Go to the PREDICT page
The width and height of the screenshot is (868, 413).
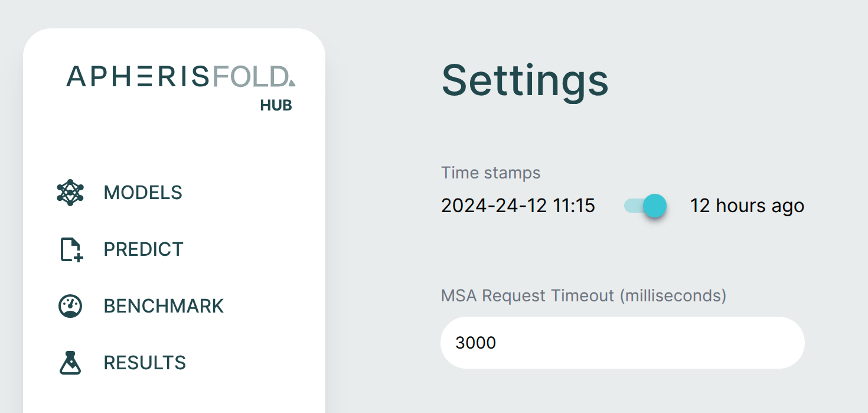(143, 249)
